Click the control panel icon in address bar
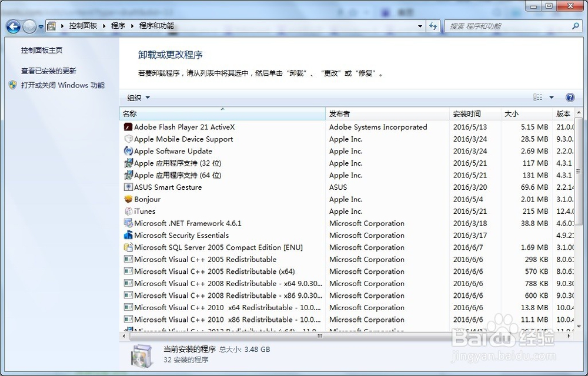588x376 pixels. click(51, 26)
